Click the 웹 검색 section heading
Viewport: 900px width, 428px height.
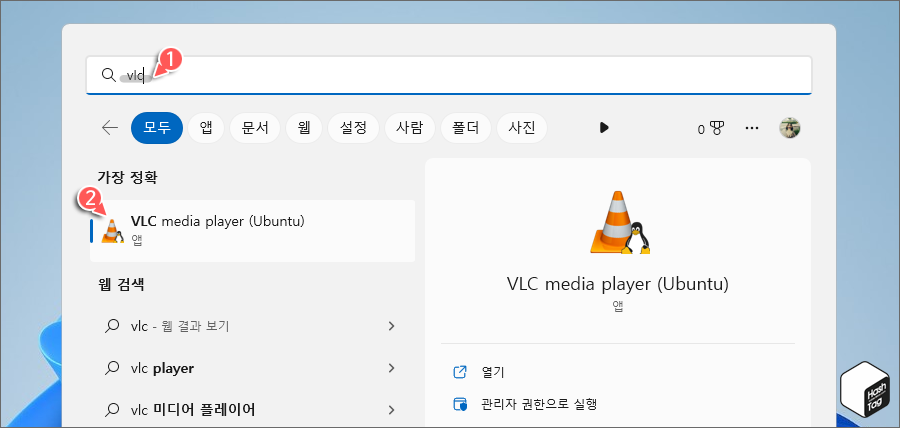(x=121, y=284)
